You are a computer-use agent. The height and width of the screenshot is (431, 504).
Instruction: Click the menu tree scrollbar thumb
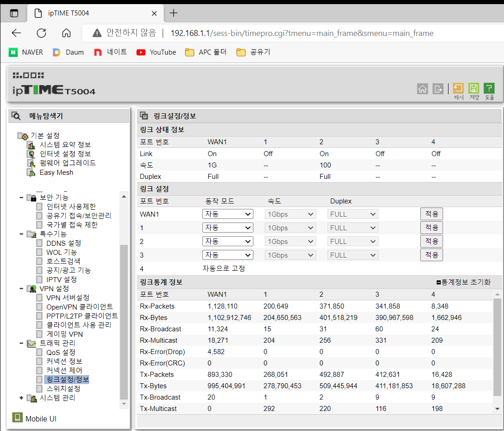pyautogui.click(x=124, y=322)
